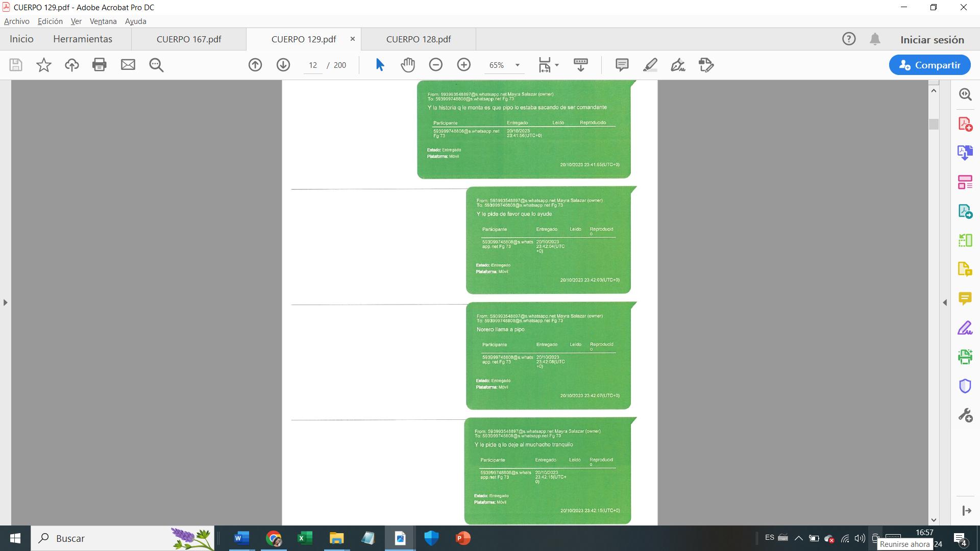This screenshot has width=980, height=551.
Task: Activate the hand pan tool
Action: tap(408, 65)
